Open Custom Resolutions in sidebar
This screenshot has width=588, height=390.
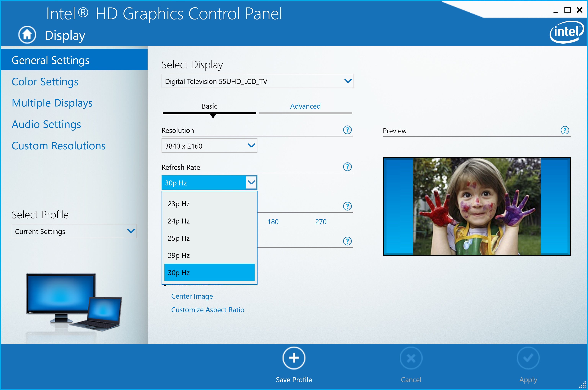[x=59, y=145]
